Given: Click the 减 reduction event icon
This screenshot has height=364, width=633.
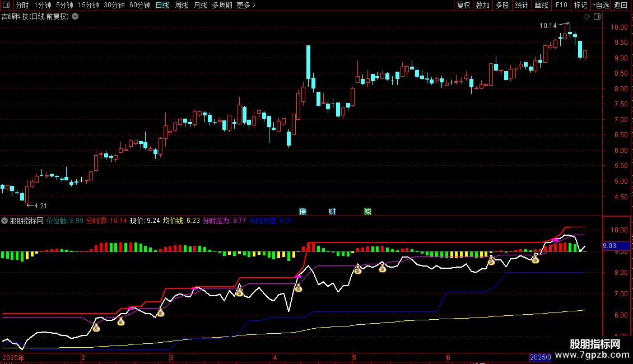Looking at the screenshot, I should 368,212.
